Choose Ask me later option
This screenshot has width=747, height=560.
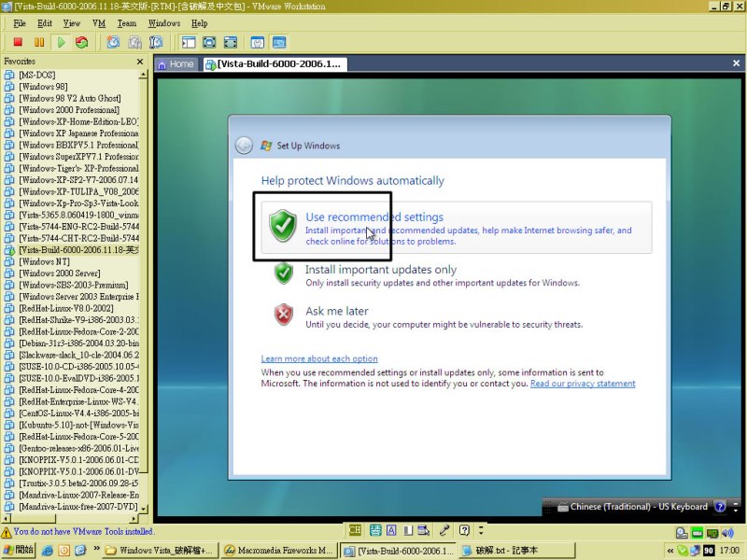pos(428,316)
